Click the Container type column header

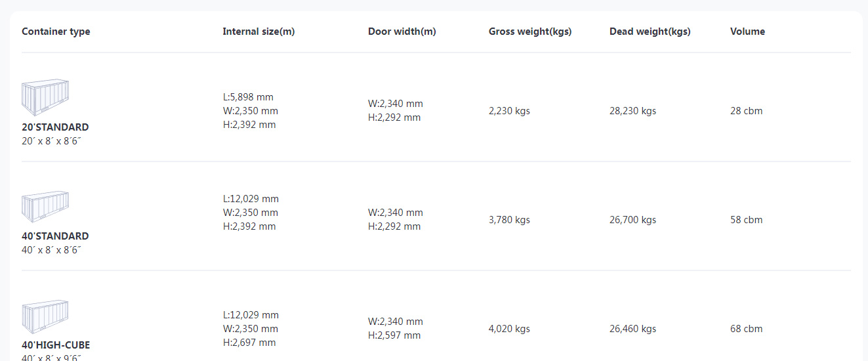[56, 32]
